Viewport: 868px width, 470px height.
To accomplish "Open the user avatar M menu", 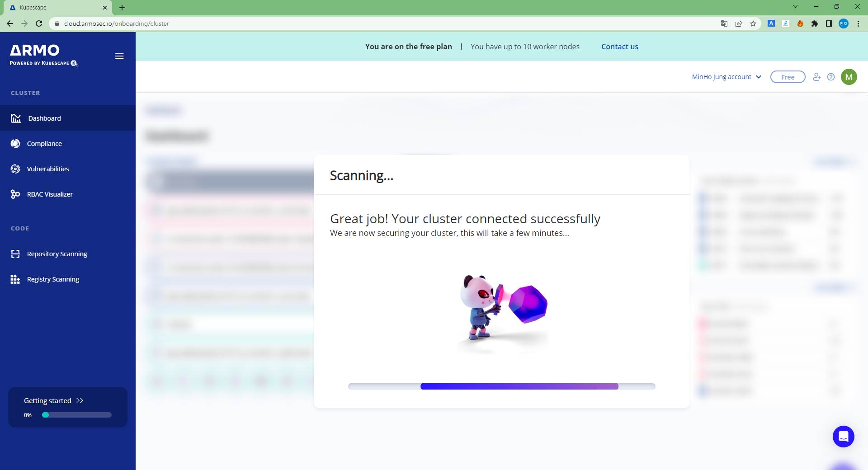I will (x=849, y=77).
